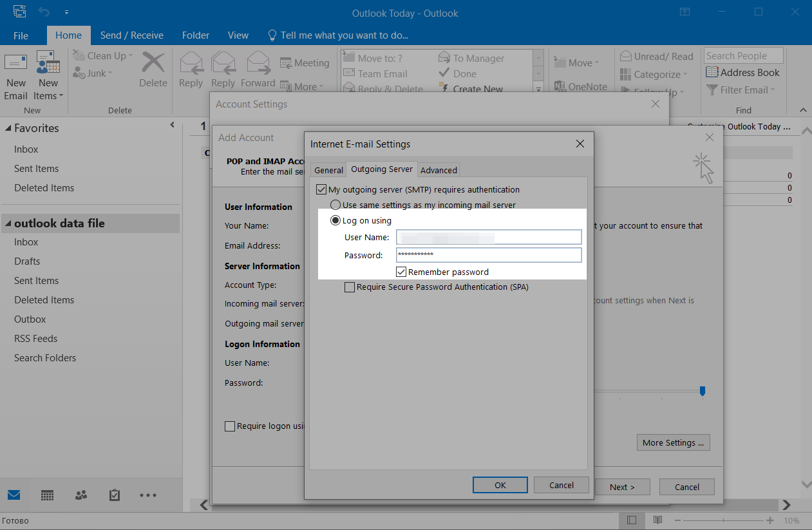Open Tasks view in navigation bar
This screenshot has height=530, width=812.
pos(115,495)
